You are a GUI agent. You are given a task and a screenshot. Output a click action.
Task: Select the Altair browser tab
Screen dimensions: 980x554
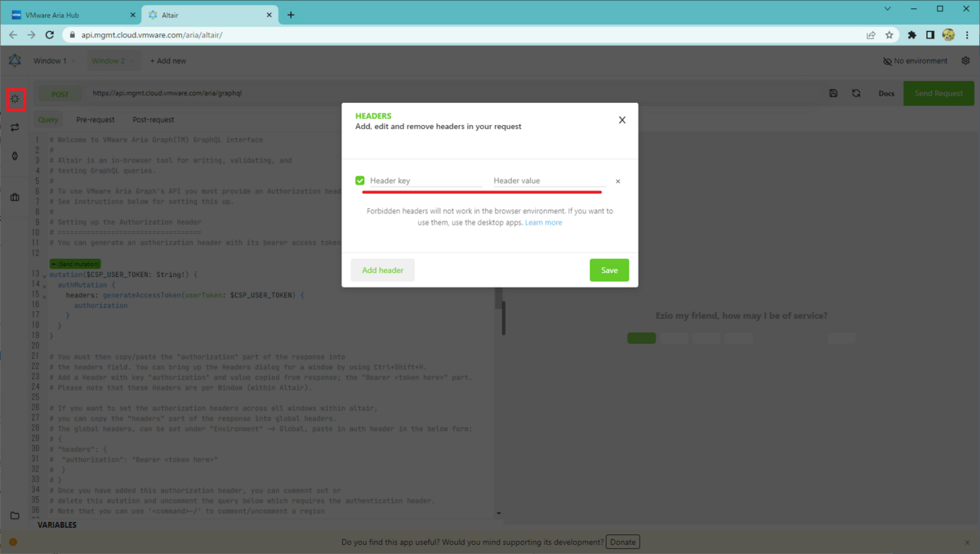tap(211, 15)
